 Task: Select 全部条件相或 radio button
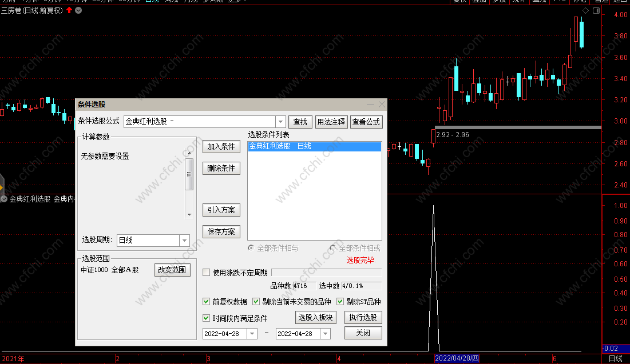[x=332, y=248]
